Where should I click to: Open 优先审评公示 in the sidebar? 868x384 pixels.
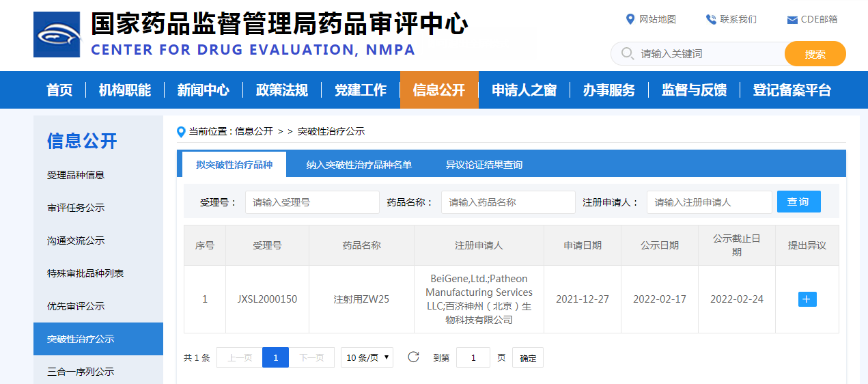point(76,306)
